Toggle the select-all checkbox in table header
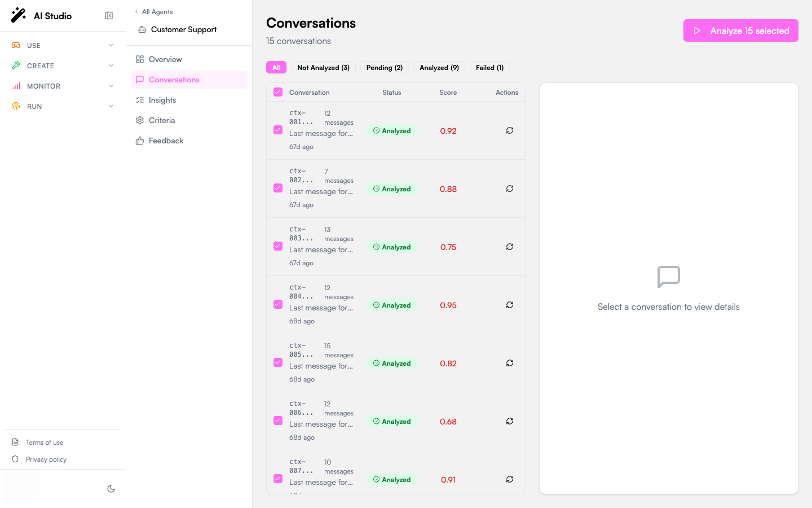 (x=278, y=92)
